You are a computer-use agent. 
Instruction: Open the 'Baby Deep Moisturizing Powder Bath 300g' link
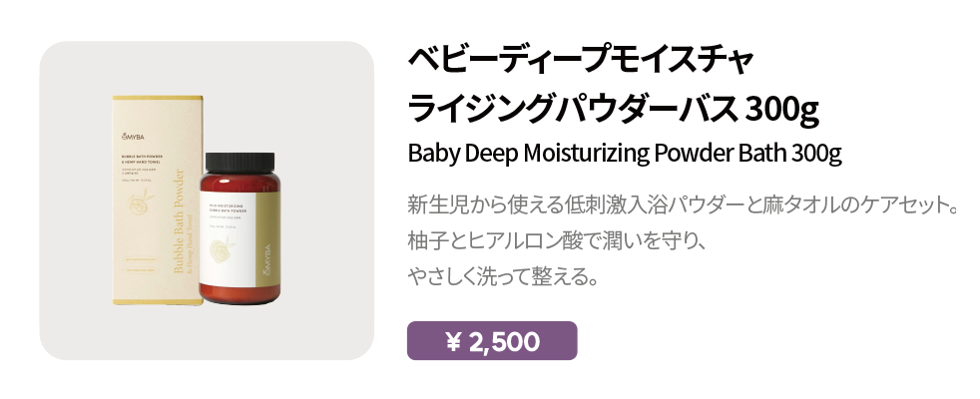tap(626, 155)
